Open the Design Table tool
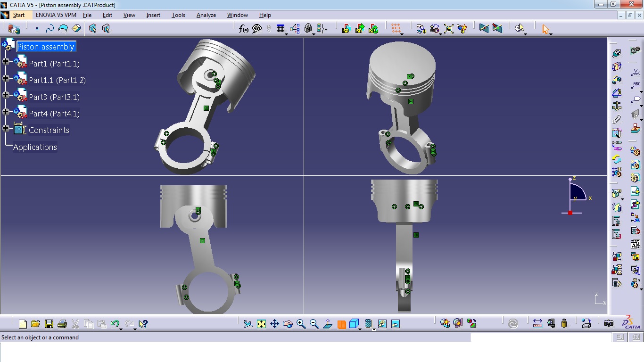Screen dimensions: 644x362 280,29
